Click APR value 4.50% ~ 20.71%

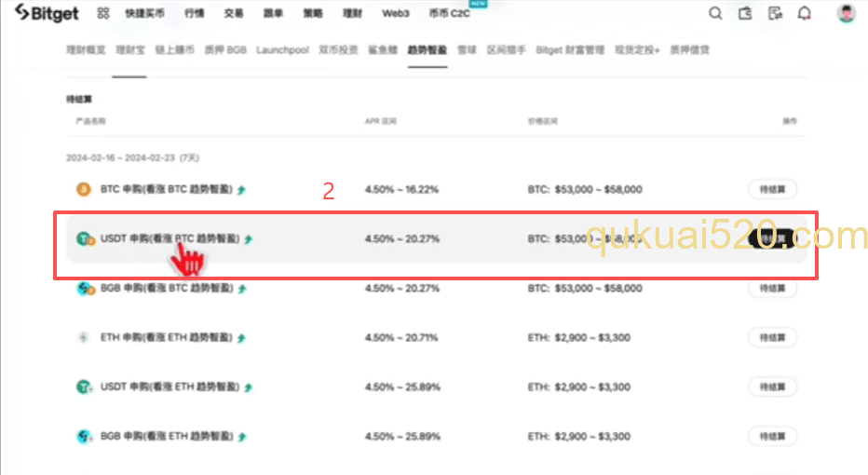point(401,338)
